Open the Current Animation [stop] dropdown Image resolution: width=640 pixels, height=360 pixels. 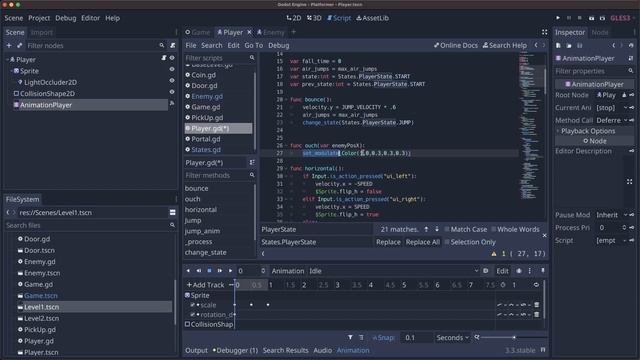click(x=611, y=108)
